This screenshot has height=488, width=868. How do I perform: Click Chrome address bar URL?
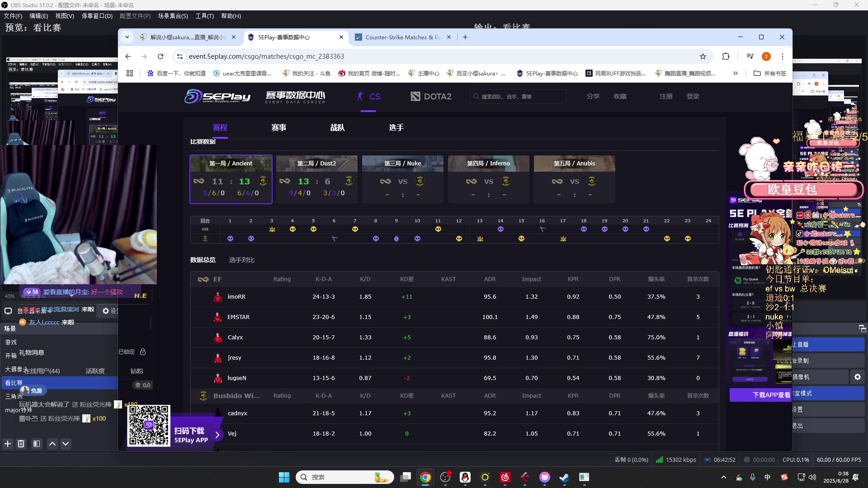pos(266,56)
